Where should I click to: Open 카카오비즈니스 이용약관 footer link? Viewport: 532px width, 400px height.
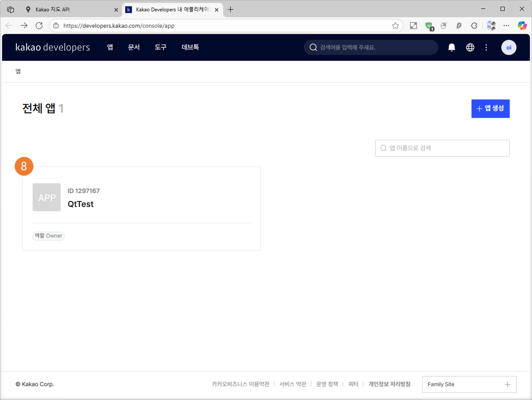241,384
